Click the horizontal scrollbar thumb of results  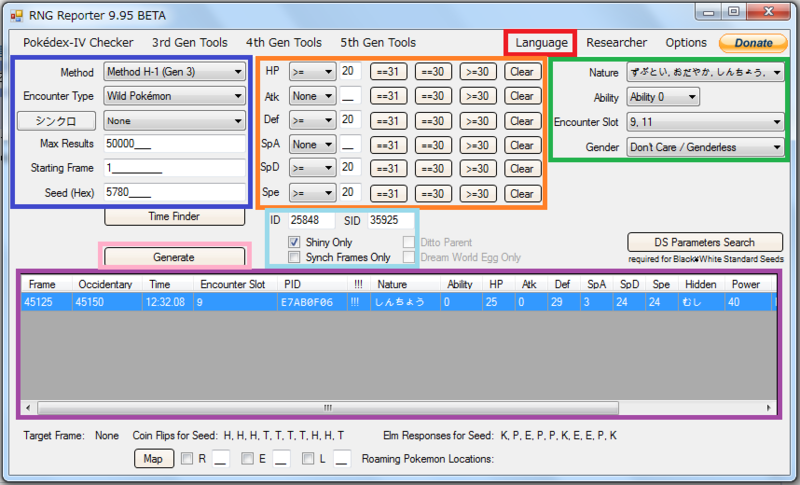tap(328, 407)
